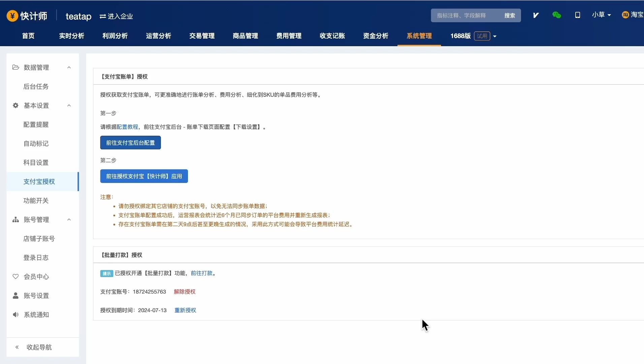Open the 前往打款 link
The image size is (644, 364).
pyautogui.click(x=202, y=273)
